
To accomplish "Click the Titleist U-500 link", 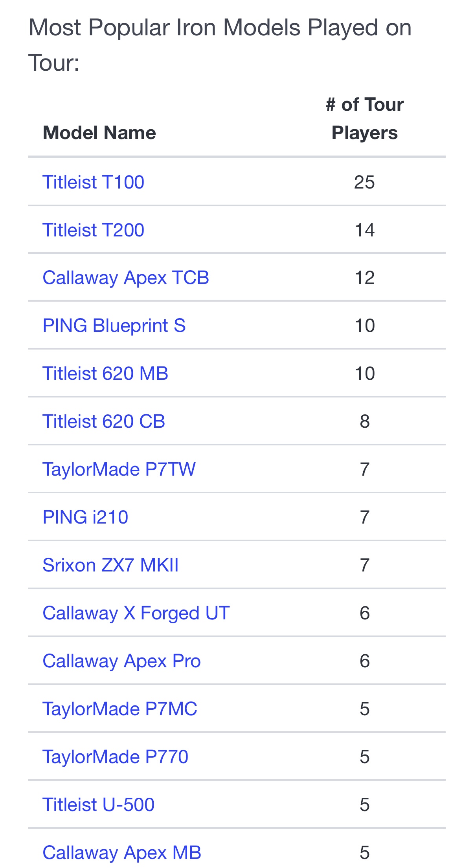I will pos(98,805).
